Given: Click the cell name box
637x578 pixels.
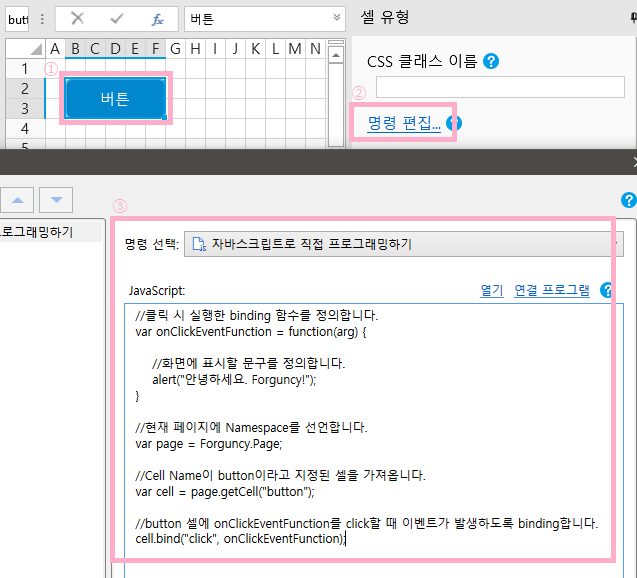Looking at the screenshot, I should click(x=17, y=19).
